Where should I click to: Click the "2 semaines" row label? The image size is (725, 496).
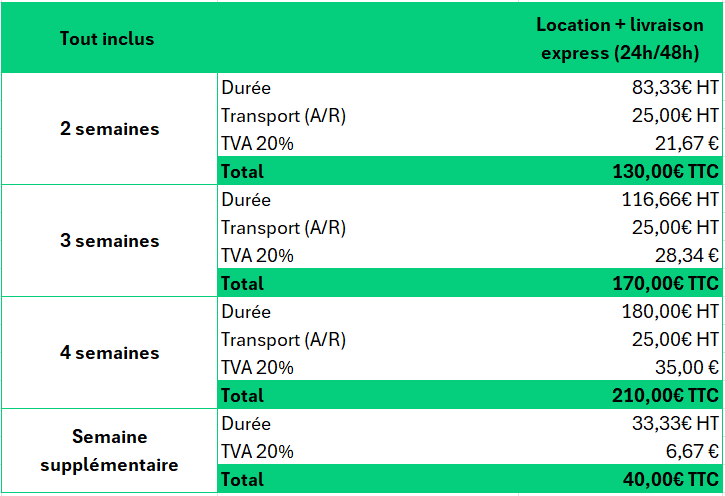click(109, 129)
